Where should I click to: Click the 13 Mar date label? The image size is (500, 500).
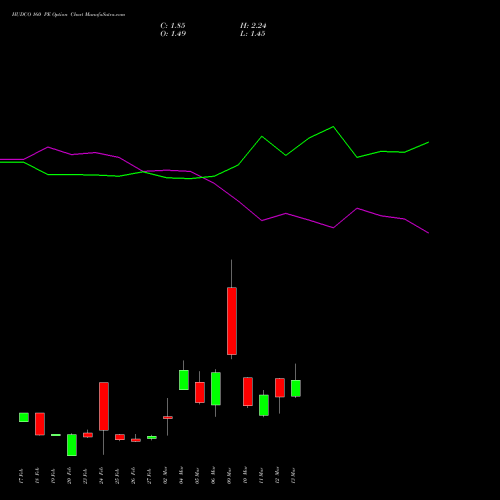293,476
